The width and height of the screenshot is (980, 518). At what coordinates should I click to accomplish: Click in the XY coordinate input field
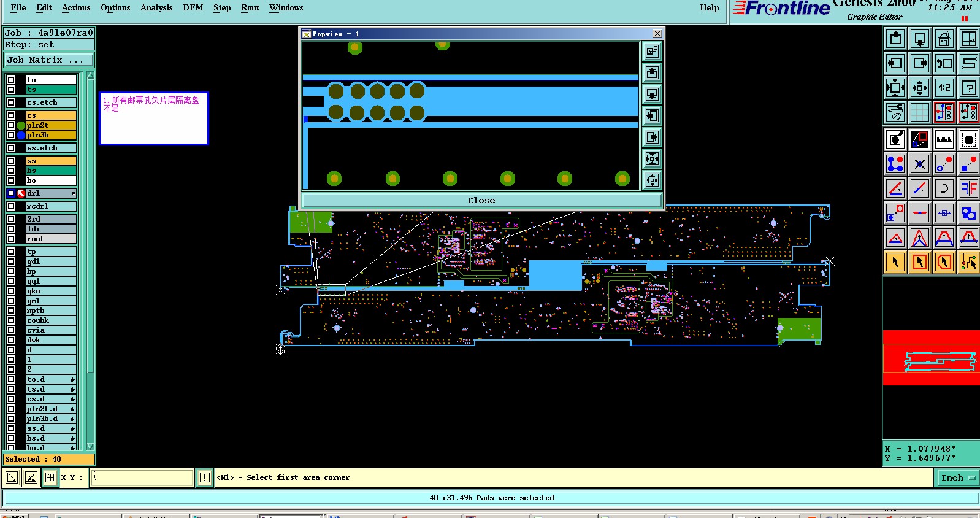[x=142, y=477]
